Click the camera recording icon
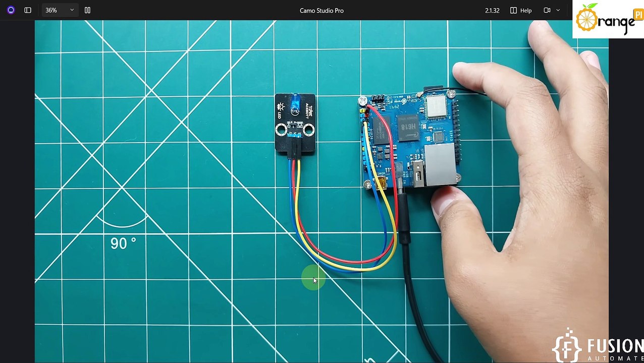644x363 pixels. point(547,10)
